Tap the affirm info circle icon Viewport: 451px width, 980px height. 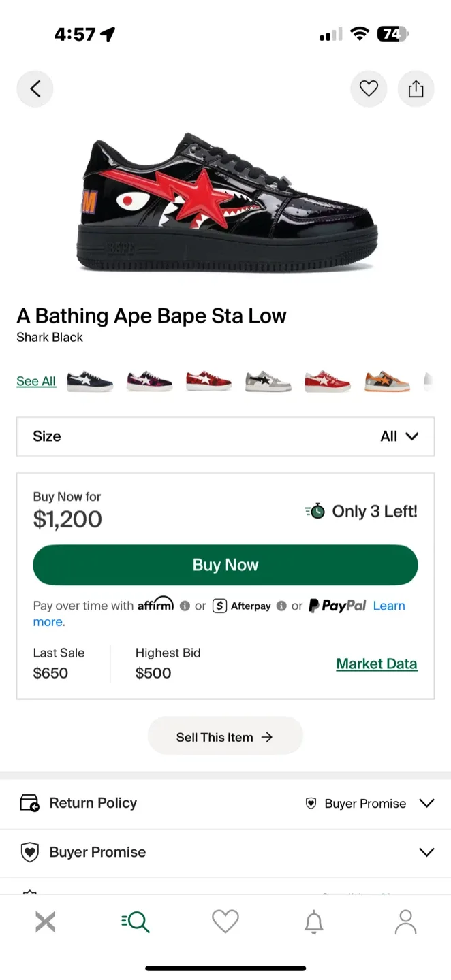coord(184,606)
